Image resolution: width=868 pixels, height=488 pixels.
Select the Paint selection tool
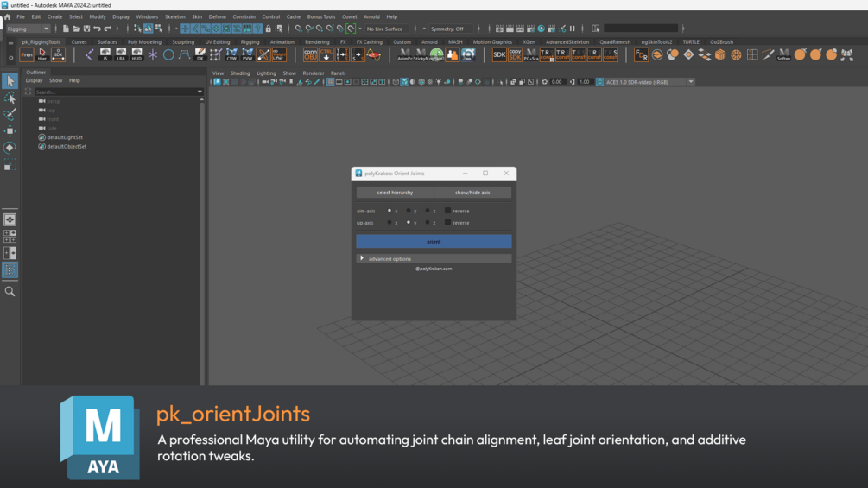click(10, 114)
